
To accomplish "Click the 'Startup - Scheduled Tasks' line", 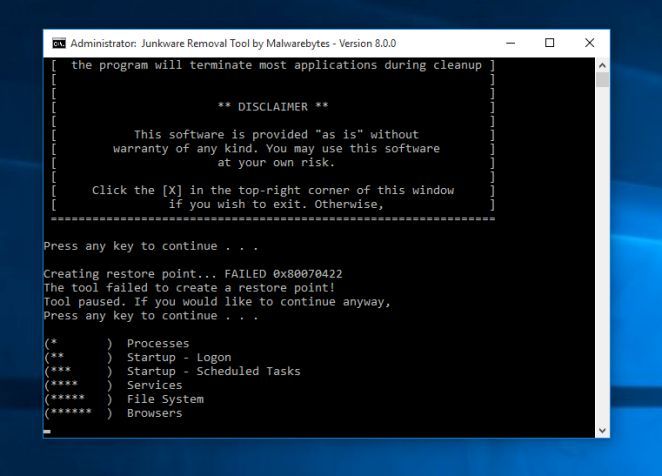I will tap(172, 371).
